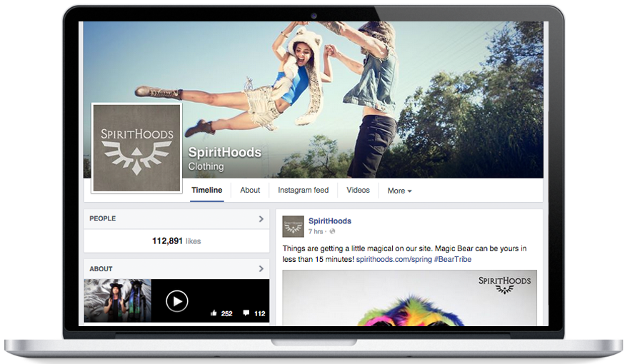Go to the Videos tab
Screen dimensions: 627x364
pyautogui.click(x=358, y=190)
